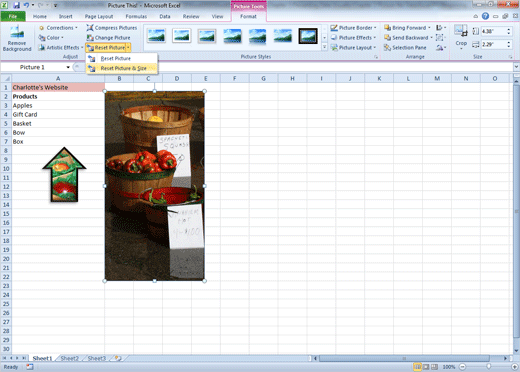Image resolution: width=520 pixels, height=372 pixels.
Task: Switch to Page Layout view in status bar
Action: [426, 367]
